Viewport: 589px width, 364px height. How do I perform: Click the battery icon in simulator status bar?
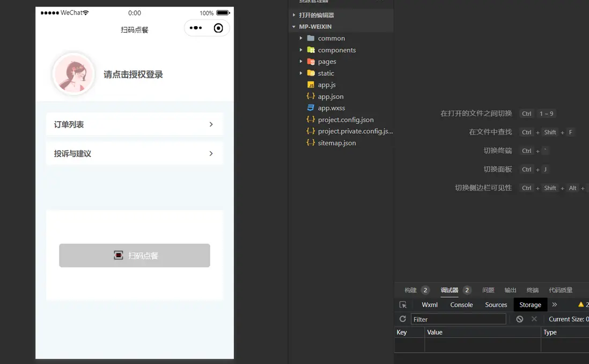(223, 13)
